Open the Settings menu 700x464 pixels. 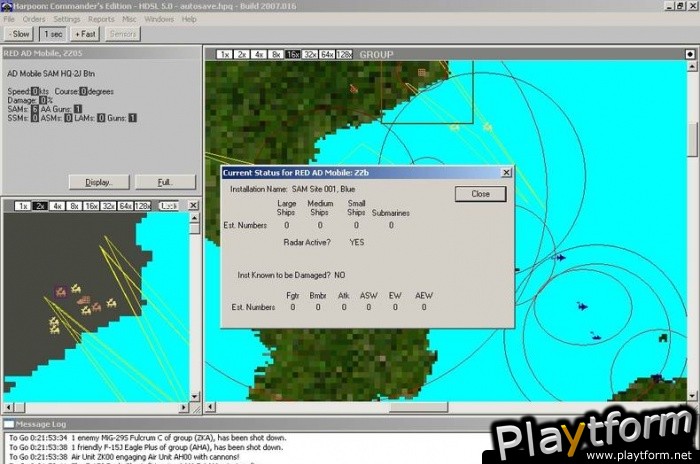coord(67,19)
